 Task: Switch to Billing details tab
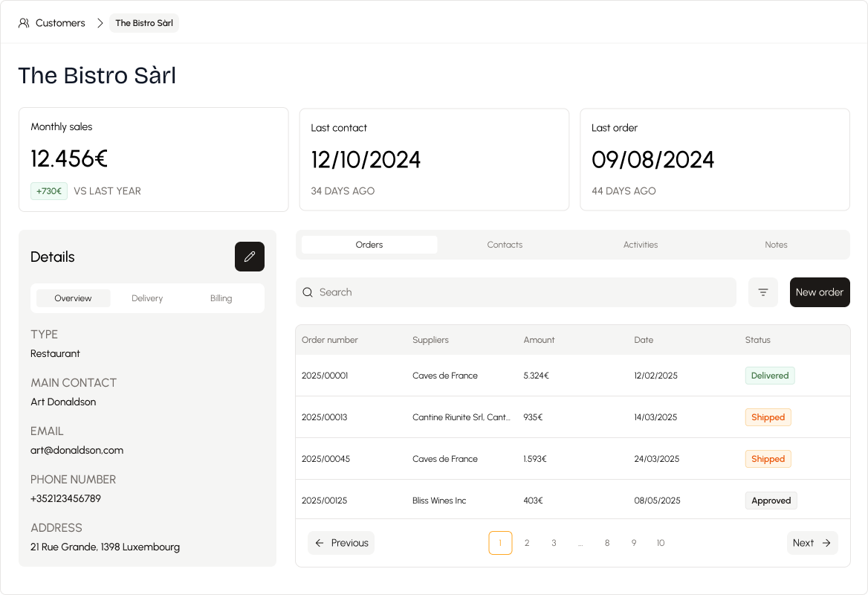tap(221, 298)
